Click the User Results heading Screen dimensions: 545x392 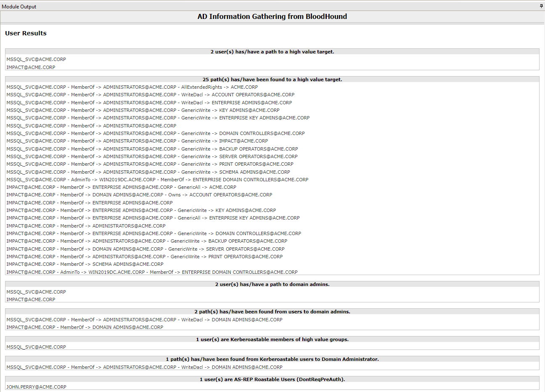click(26, 33)
